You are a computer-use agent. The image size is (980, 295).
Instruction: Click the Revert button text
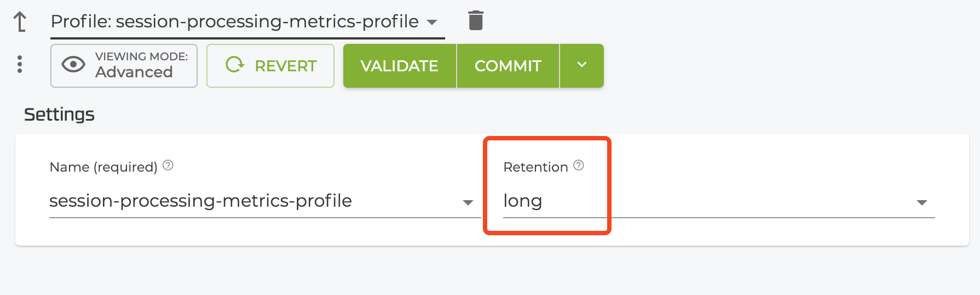click(x=285, y=66)
